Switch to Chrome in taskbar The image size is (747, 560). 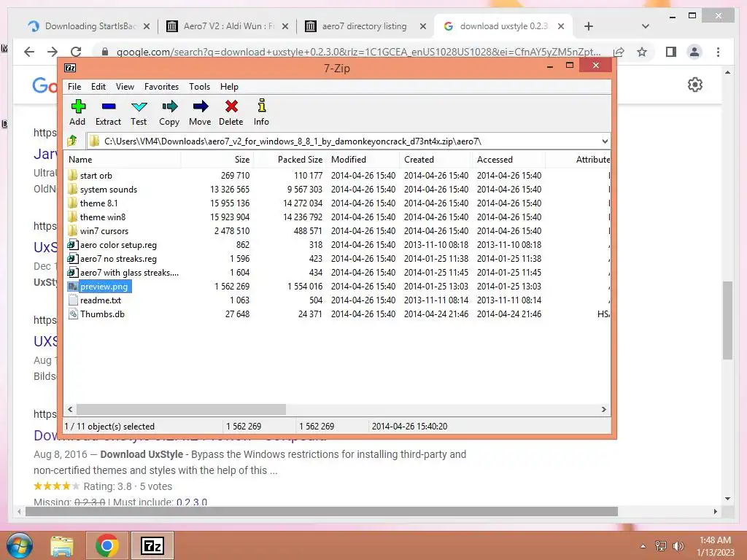pos(107,545)
